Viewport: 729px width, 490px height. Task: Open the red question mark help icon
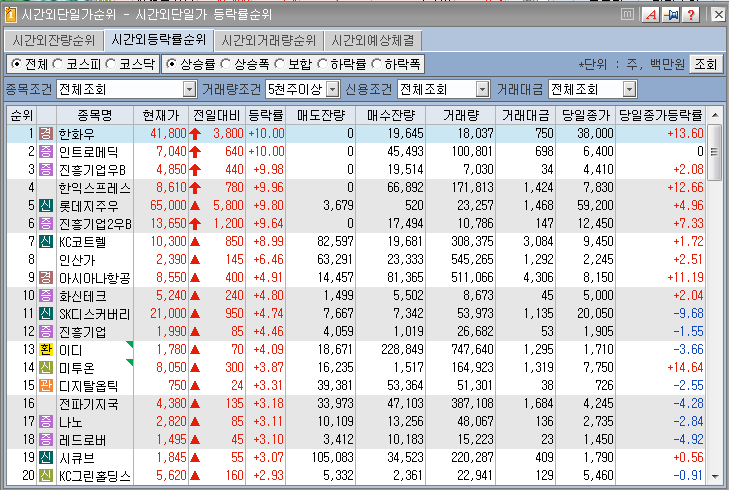pos(691,15)
